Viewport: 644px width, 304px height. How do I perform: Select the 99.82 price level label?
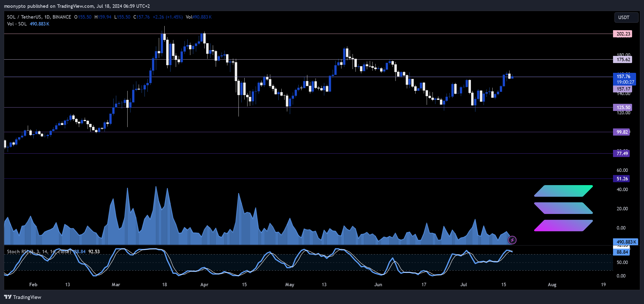pyautogui.click(x=621, y=132)
